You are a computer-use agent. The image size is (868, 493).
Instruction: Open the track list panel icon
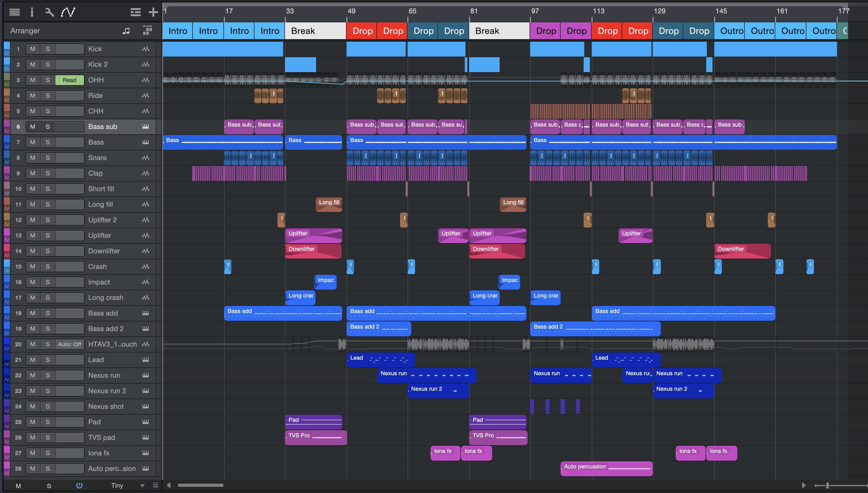14,12
